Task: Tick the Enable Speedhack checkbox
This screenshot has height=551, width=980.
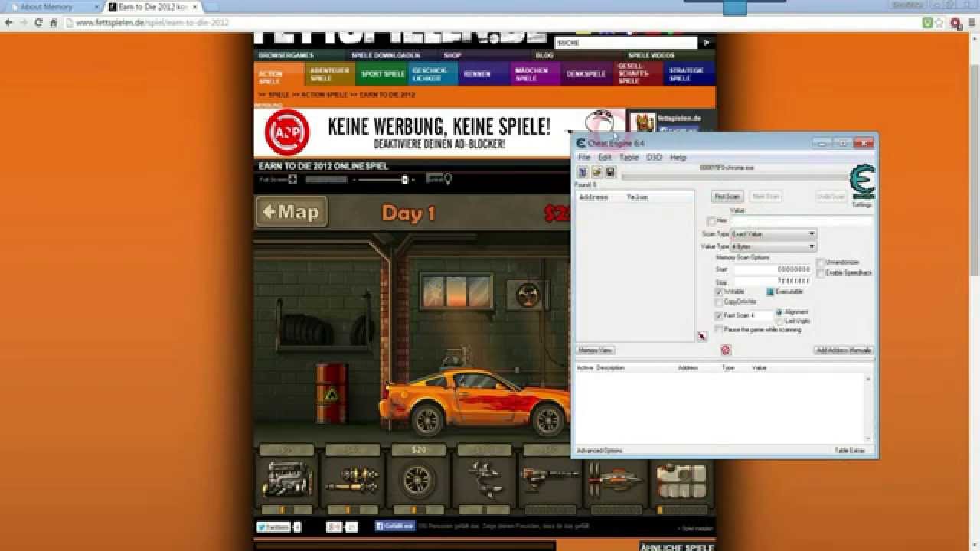Action: [821, 272]
